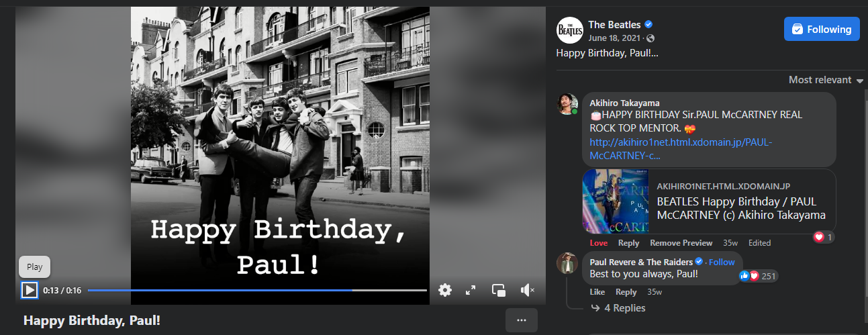Click the 35w timestamp on Raiders comment
The image size is (868, 335).
(655, 292)
